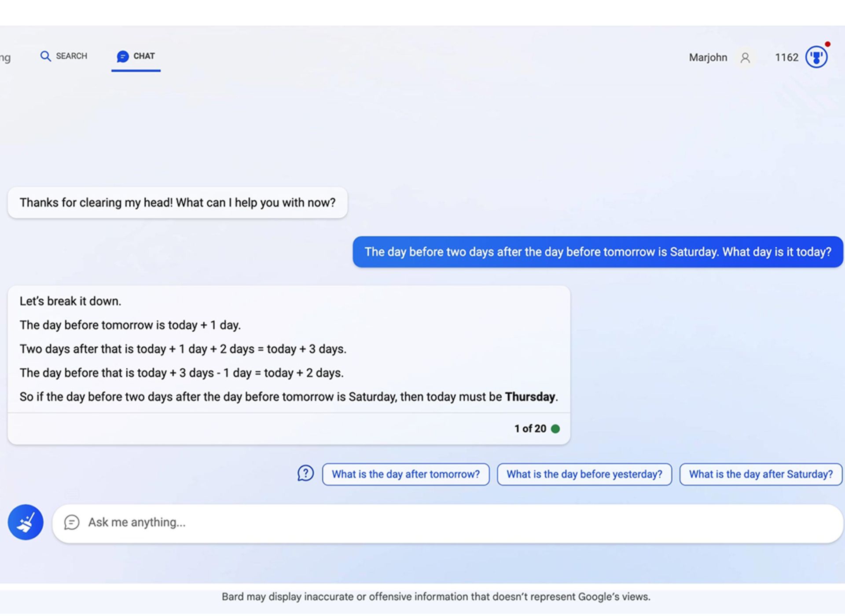Click the message input field icon
The height and width of the screenshot is (616, 845).
click(x=70, y=521)
